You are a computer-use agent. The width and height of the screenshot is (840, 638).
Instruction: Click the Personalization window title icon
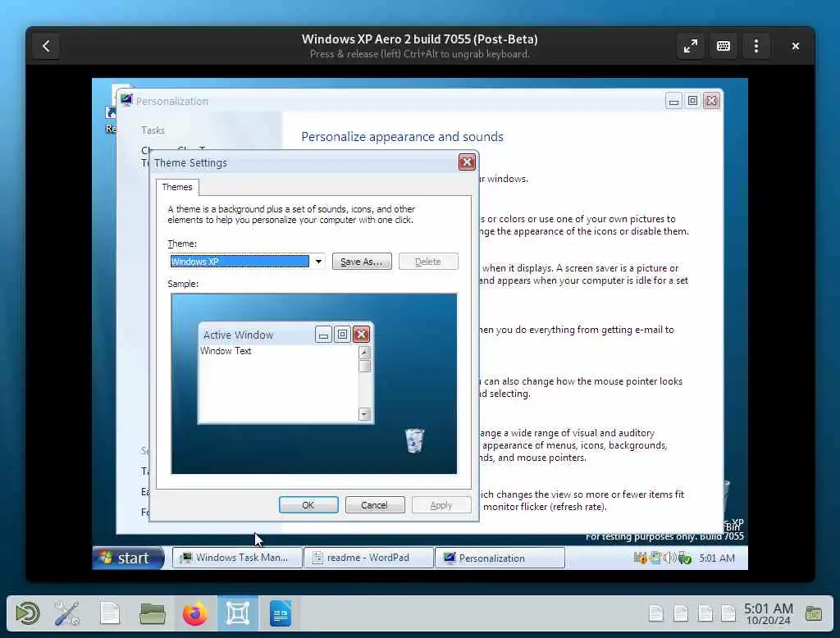click(x=126, y=100)
